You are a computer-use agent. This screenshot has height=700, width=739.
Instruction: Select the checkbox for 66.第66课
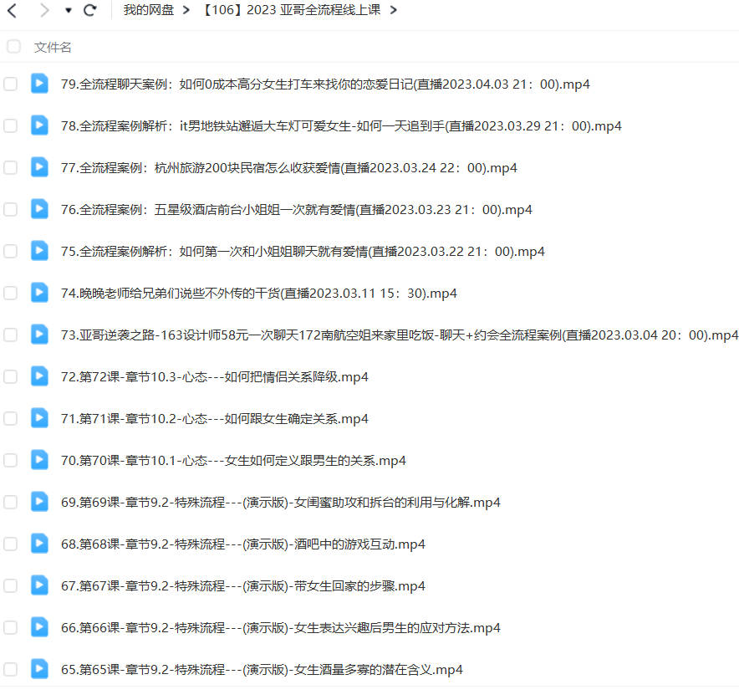pyautogui.click(x=10, y=627)
